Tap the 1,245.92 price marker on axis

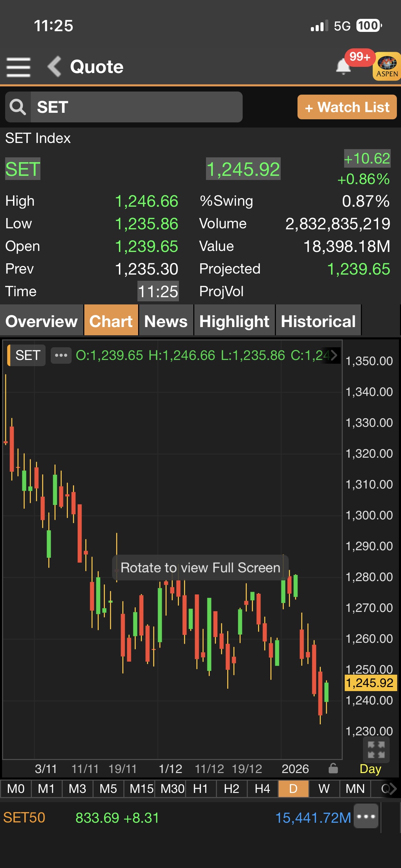tap(370, 683)
